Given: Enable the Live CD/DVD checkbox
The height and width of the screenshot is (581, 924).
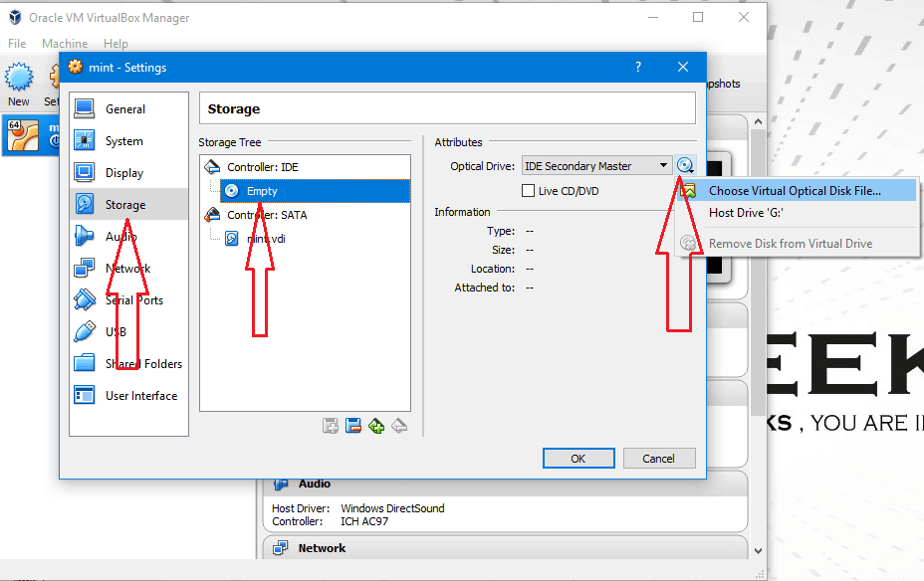Looking at the screenshot, I should click(528, 191).
